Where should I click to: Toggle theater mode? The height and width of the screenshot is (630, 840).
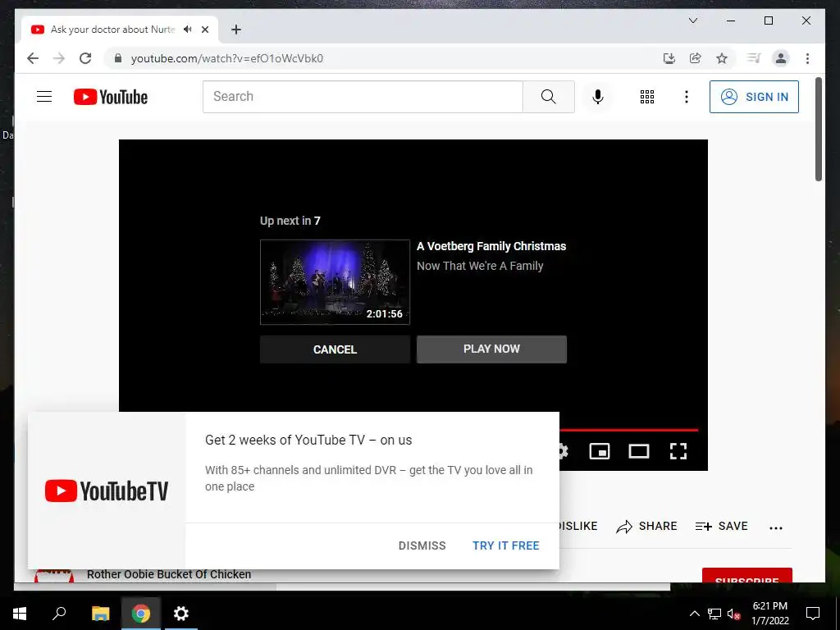pyautogui.click(x=638, y=451)
